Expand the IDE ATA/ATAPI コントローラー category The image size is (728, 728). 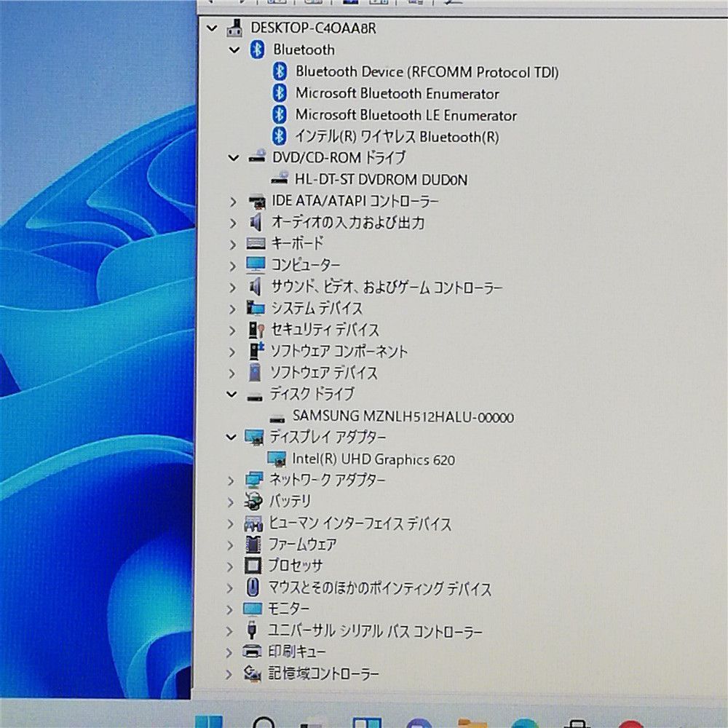tap(233, 202)
